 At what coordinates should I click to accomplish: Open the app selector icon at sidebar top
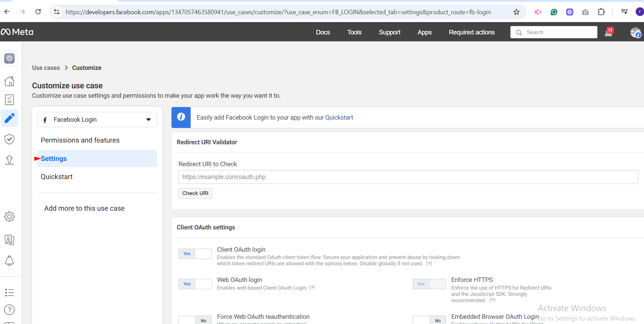point(9,58)
